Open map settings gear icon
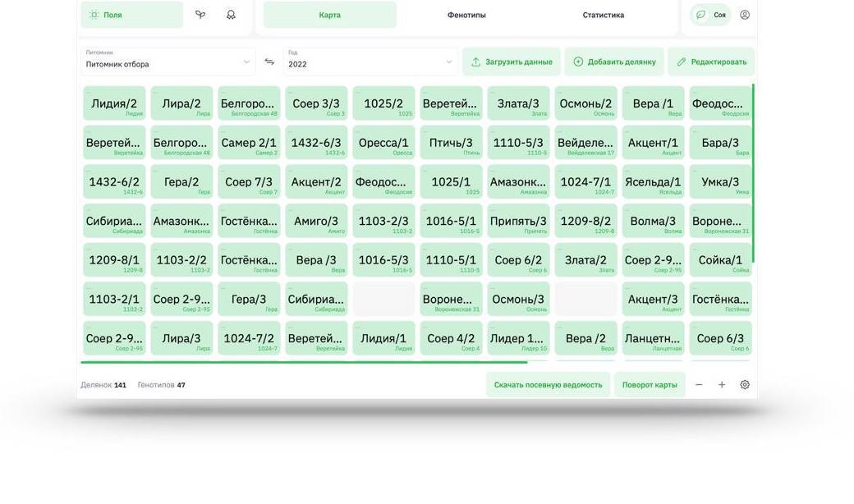 pyautogui.click(x=745, y=385)
